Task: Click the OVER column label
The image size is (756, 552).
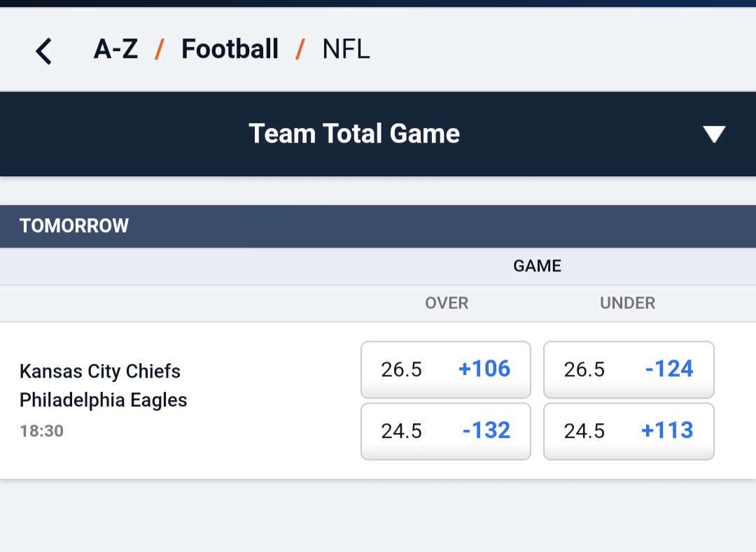Action: pos(447,303)
